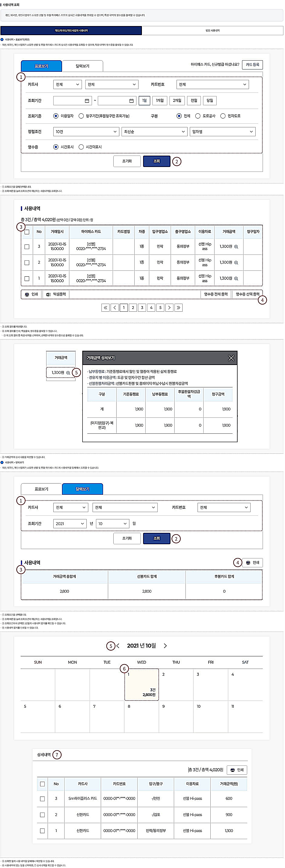This screenshot has height=868, width=285.
Task: Select 도로공사 radio option
Action: coord(198,116)
